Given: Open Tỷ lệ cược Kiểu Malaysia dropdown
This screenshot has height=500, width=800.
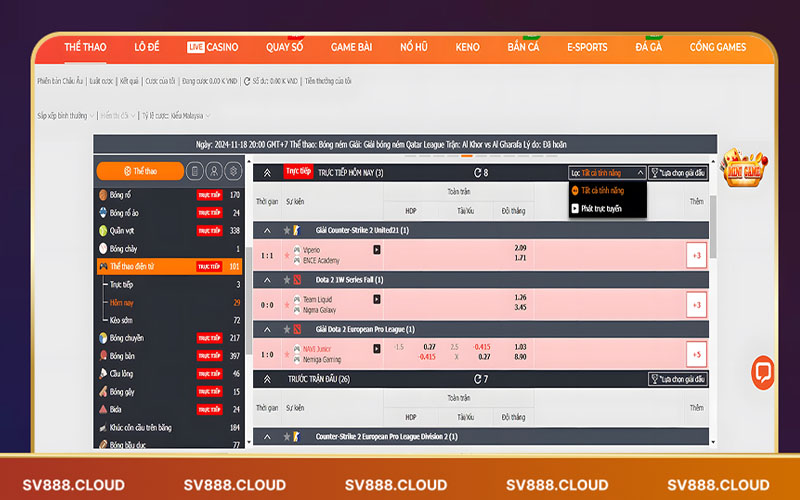Looking at the screenshot, I should coord(176,116).
